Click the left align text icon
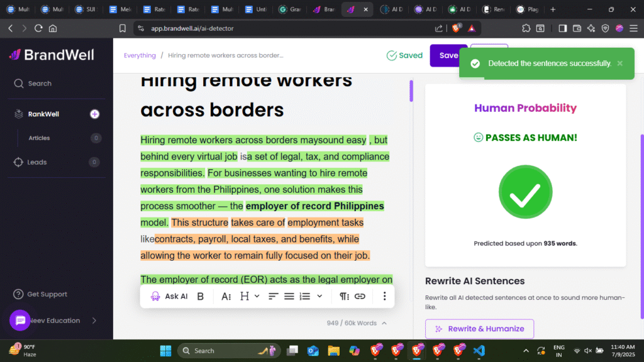Viewport: 644px width, 362px height. pos(274,296)
